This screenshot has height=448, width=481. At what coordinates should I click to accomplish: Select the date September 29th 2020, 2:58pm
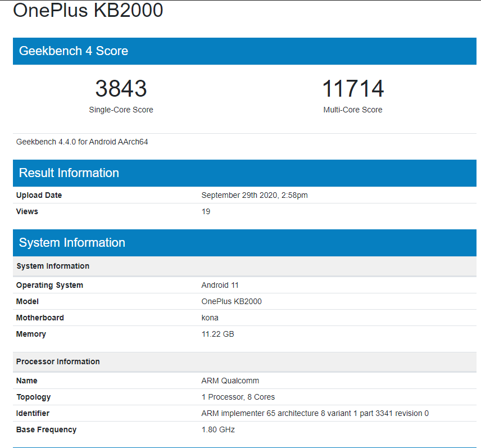[255, 195]
